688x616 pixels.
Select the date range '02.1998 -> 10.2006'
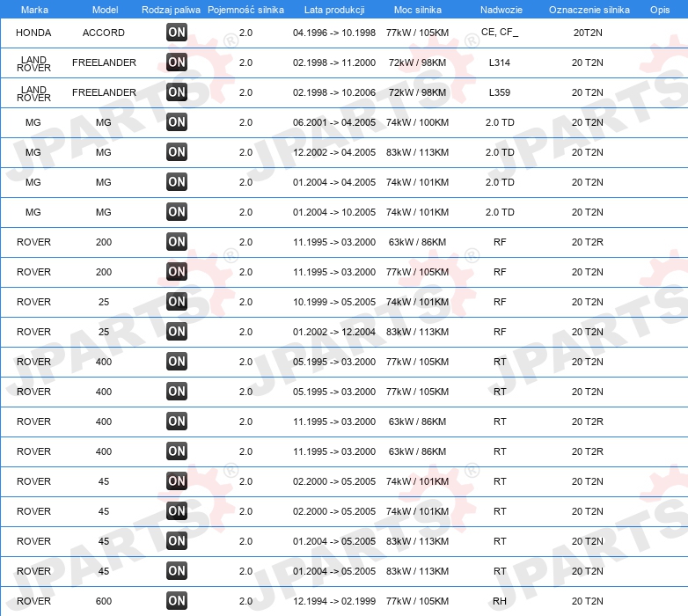tap(334, 92)
